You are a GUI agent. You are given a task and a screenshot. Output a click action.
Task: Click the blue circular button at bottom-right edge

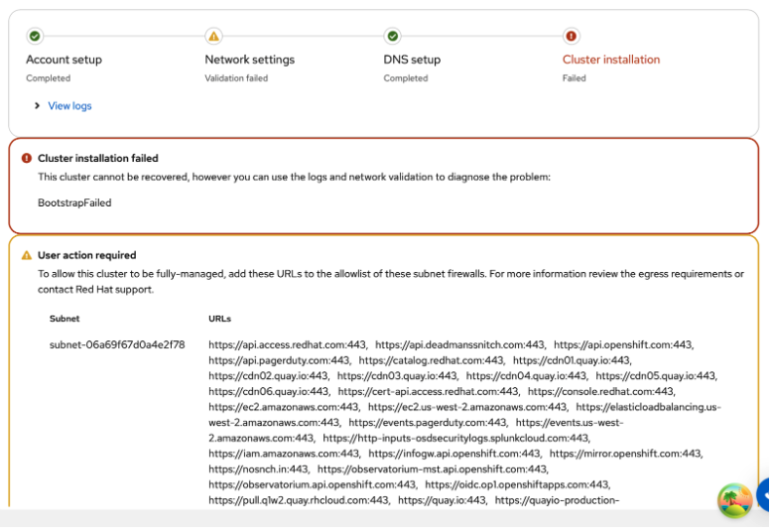click(764, 494)
